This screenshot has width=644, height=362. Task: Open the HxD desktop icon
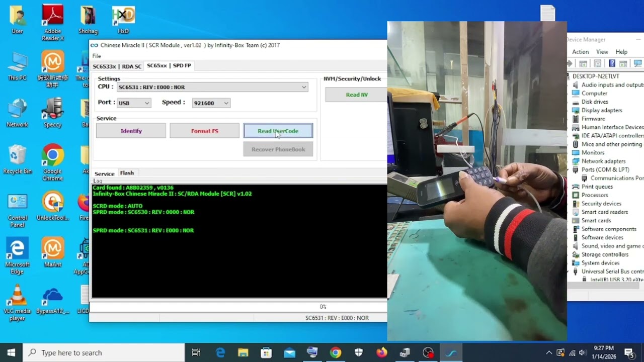(123, 20)
